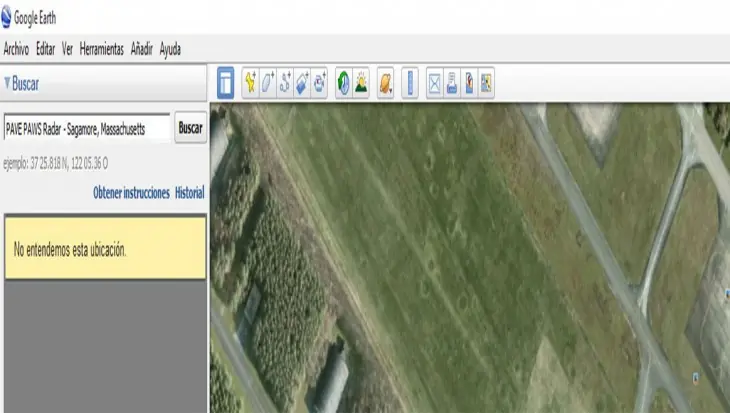Click the Buscar search button
The width and height of the screenshot is (730, 413).
point(190,128)
